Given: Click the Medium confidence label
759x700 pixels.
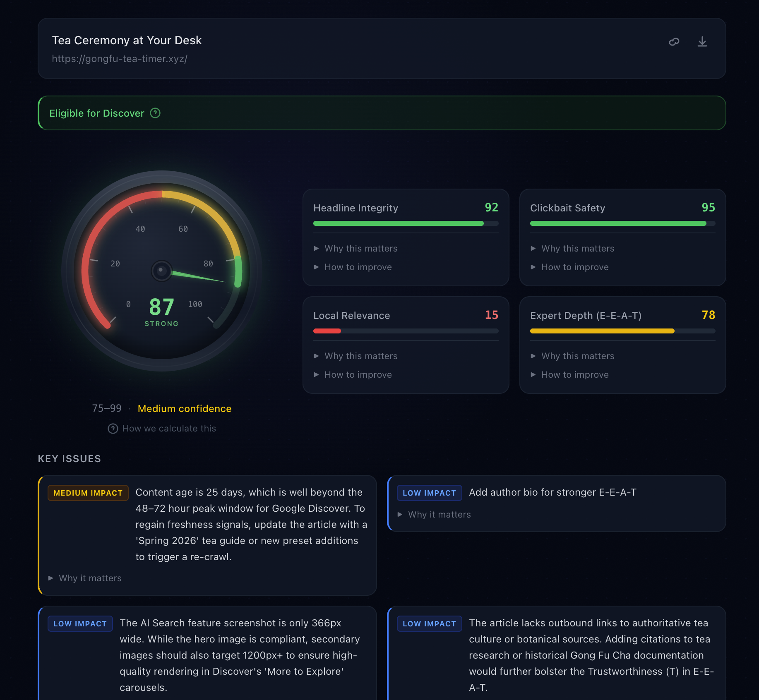Looking at the screenshot, I should 185,409.
